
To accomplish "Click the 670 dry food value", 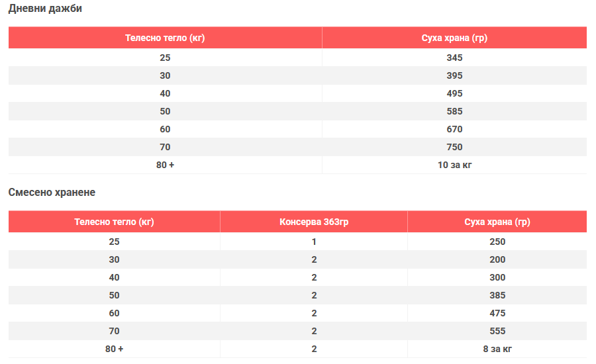I will click(x=454, y=129).
